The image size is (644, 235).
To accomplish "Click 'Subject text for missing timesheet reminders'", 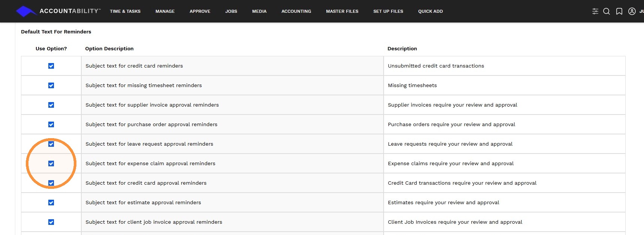I will point(143,86).
